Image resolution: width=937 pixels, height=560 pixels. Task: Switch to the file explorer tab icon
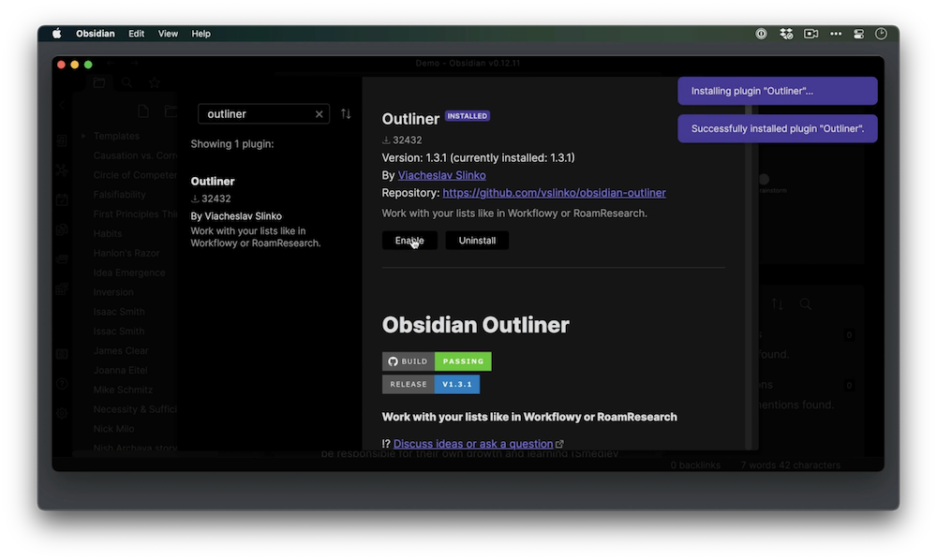(99, 82)
